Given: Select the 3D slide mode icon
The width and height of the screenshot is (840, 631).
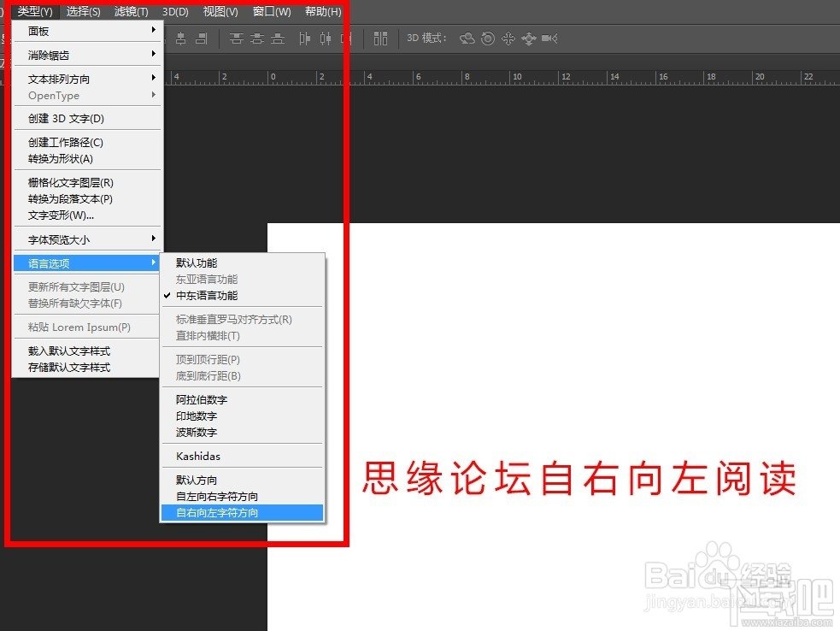Looking at the screenshot, I should 529,38.
